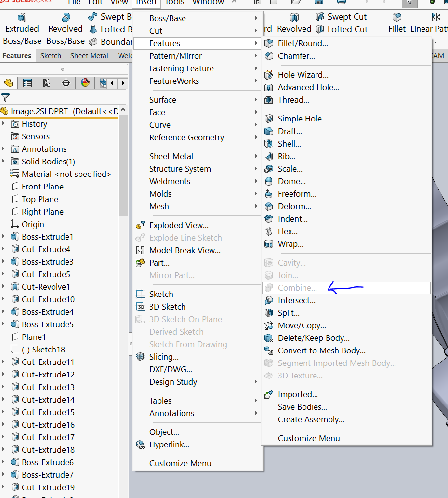Click the Revolved Cut tool icon
The height and width of the screenshot is (498, 448).
(294, 17)
